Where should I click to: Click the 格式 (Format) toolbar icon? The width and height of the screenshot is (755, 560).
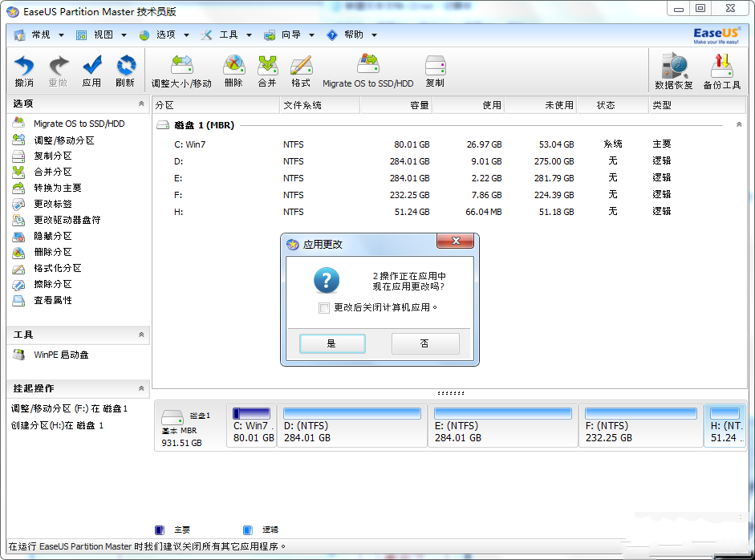coord(301,71)
